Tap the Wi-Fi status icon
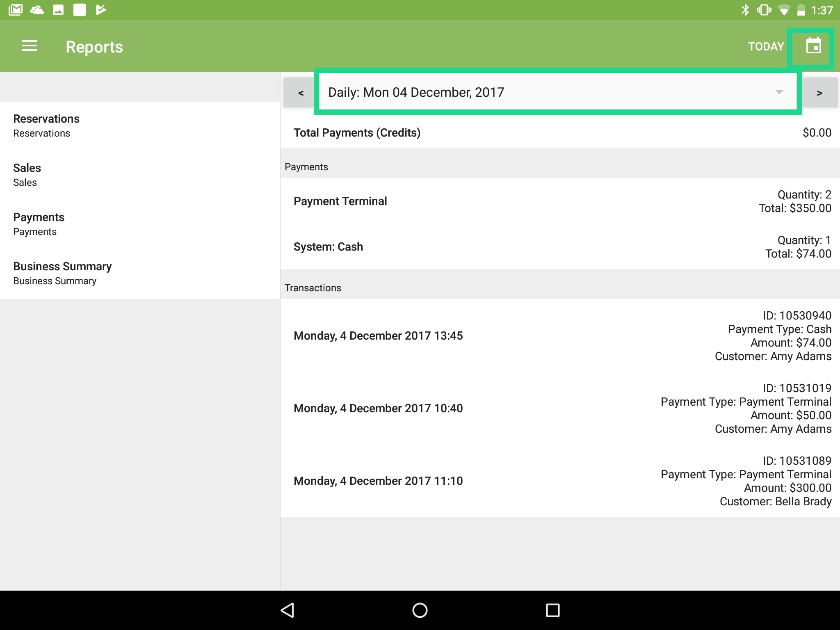Image resolution: width=840 pixels, height=630 pixels. (x=785, y=9)
